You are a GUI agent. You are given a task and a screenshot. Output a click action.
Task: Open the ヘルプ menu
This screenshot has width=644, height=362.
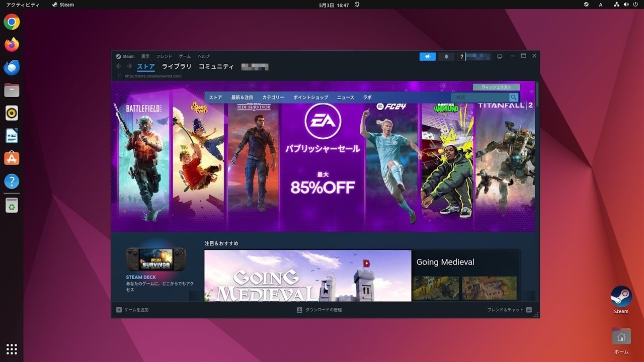204,56
